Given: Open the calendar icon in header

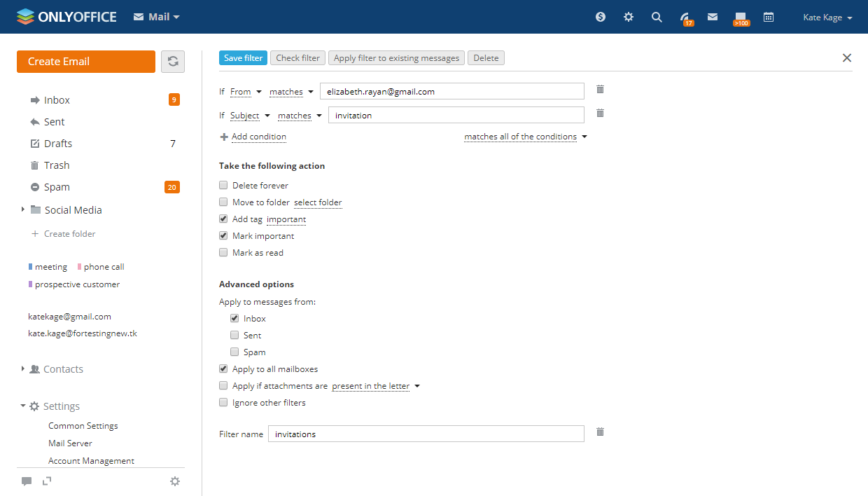Looking at the screenshot, I should tap(769, 17).
